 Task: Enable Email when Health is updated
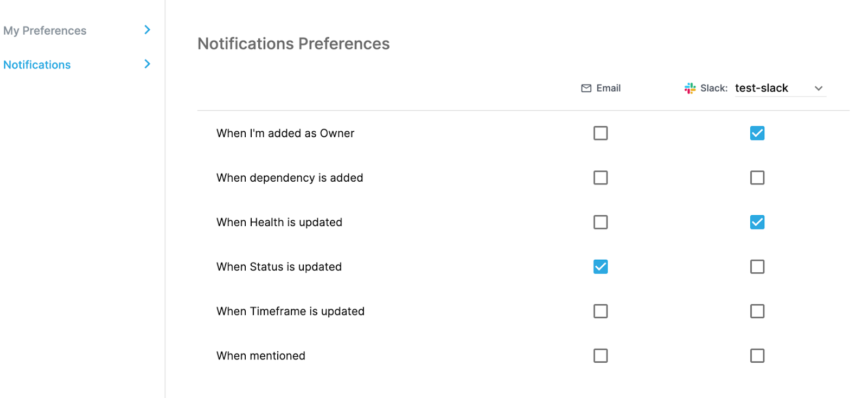pyautogui.click(x=601, y=222)
